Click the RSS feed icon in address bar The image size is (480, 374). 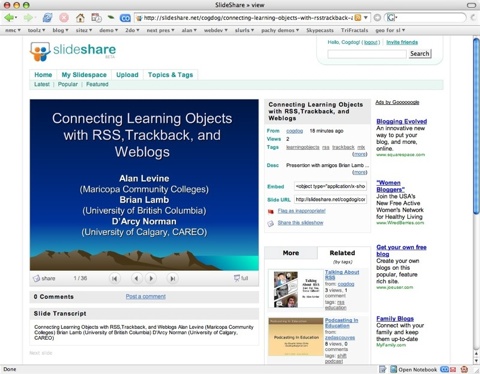tap(358, 17)
